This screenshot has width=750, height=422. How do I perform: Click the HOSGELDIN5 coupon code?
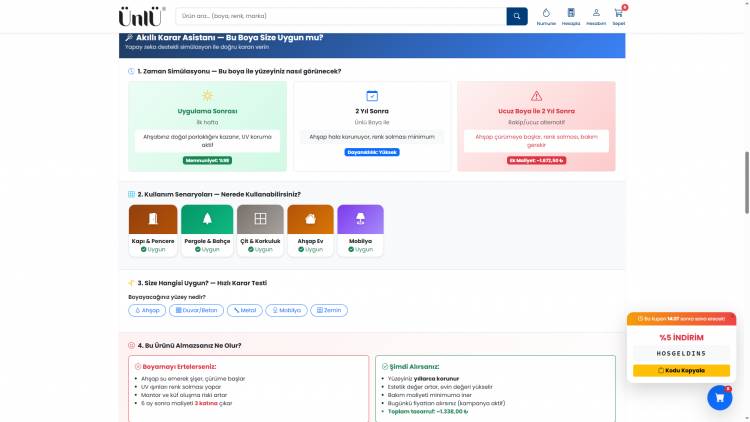(681, 354)
